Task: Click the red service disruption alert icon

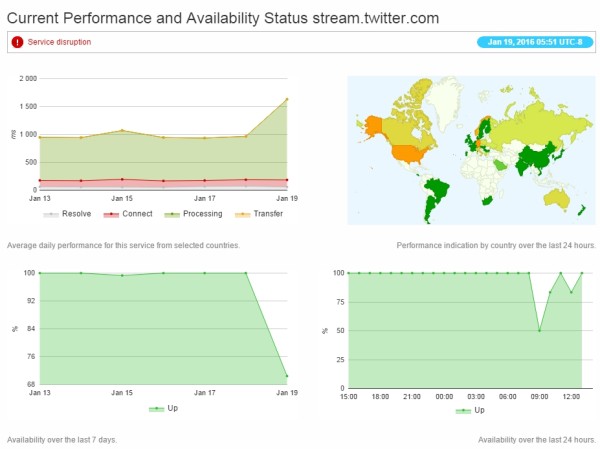Action: [x=17, y=42]
